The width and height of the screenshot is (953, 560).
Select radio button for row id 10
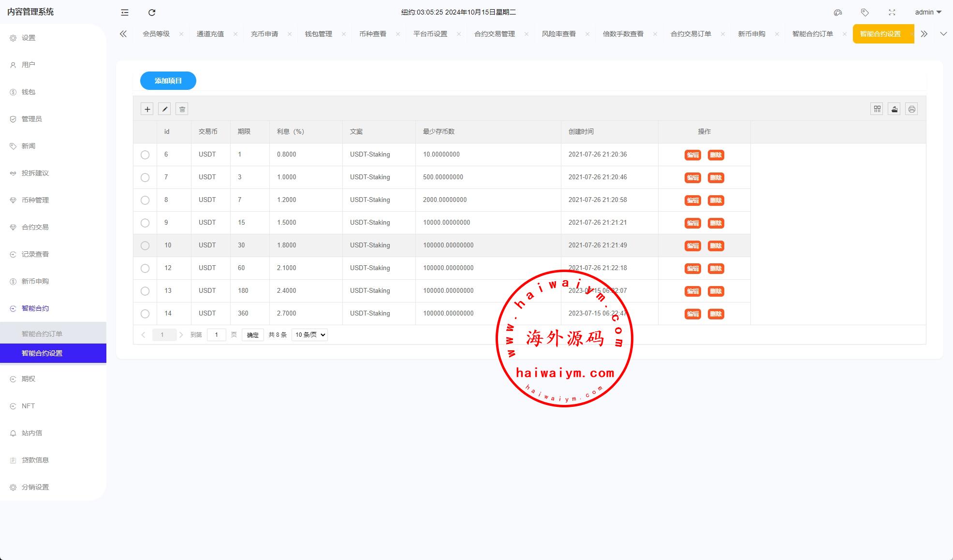pyautogui.click(x=145, y=246)
